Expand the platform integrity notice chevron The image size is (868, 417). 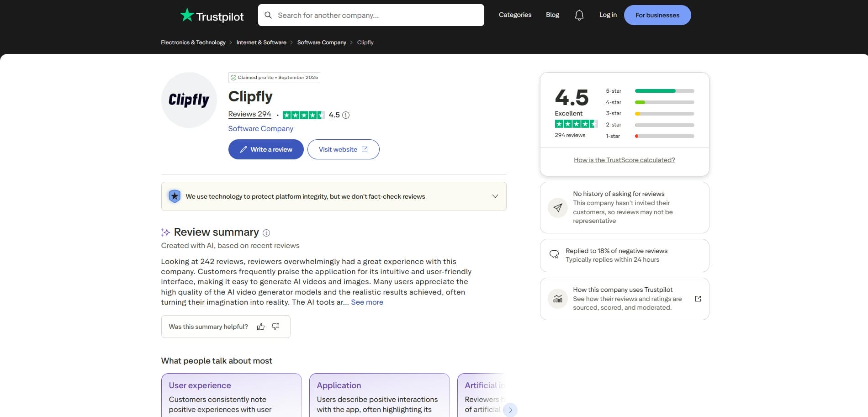coord(495,196)
